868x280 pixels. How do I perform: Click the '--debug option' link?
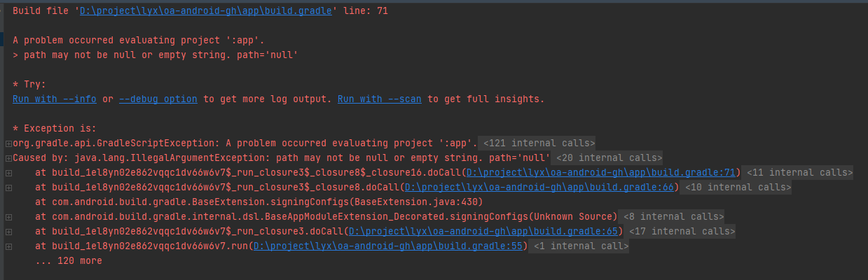point(158,99)
